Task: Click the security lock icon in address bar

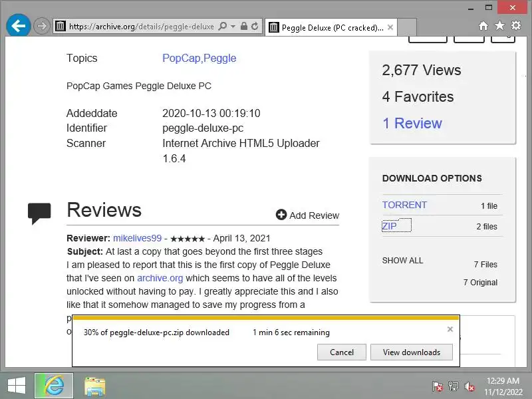Action: tap(243, 26)
